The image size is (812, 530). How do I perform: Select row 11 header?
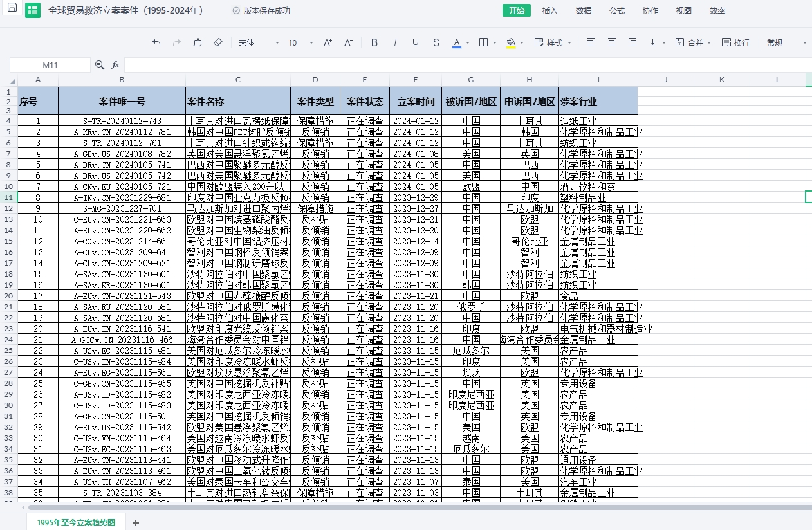coord(8,197)
